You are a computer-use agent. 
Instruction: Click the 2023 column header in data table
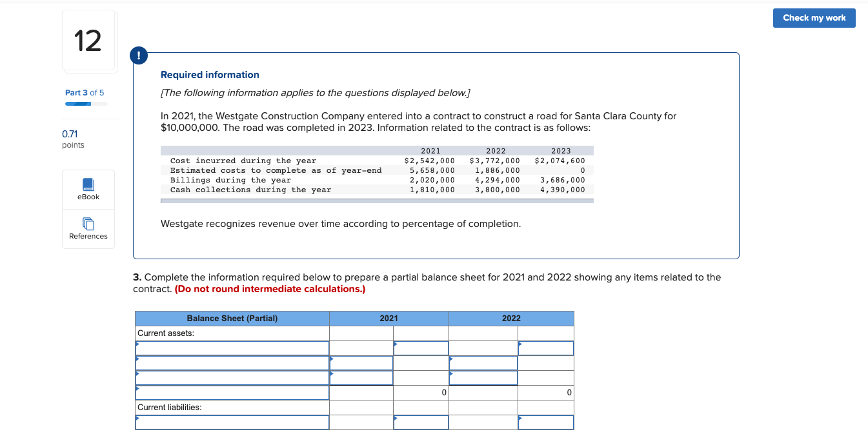[x=561, y=151]
